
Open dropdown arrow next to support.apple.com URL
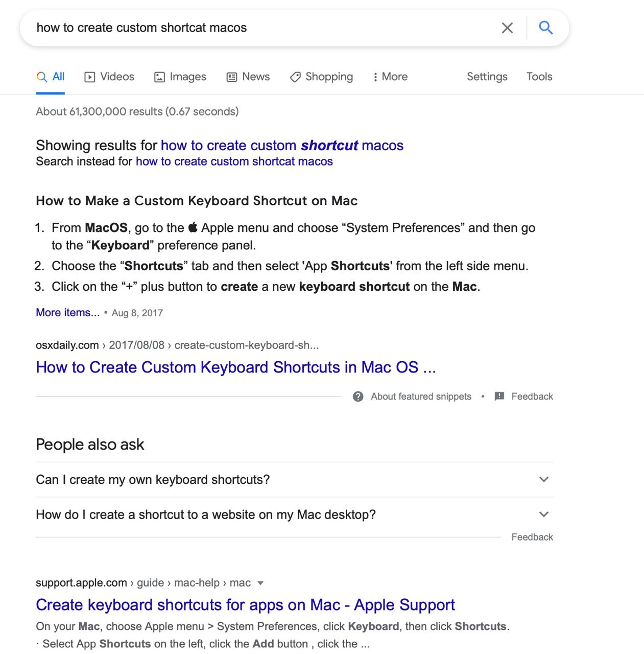pos(260,583)
